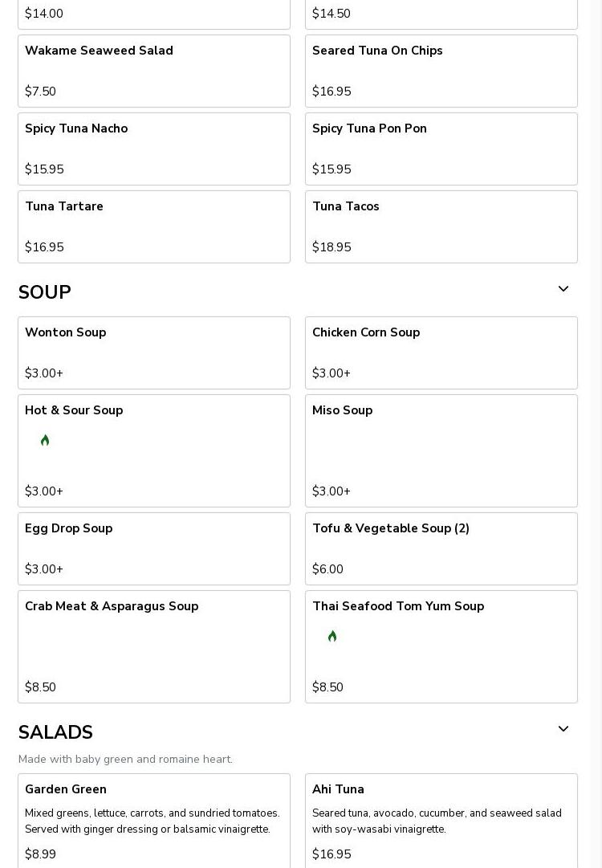Image resolution: width=602 pixels, height=868 pixels.
Task: Click the spicy flame icon on Thai Seafood Tom Yum
Action: click(x=332, y=636)
